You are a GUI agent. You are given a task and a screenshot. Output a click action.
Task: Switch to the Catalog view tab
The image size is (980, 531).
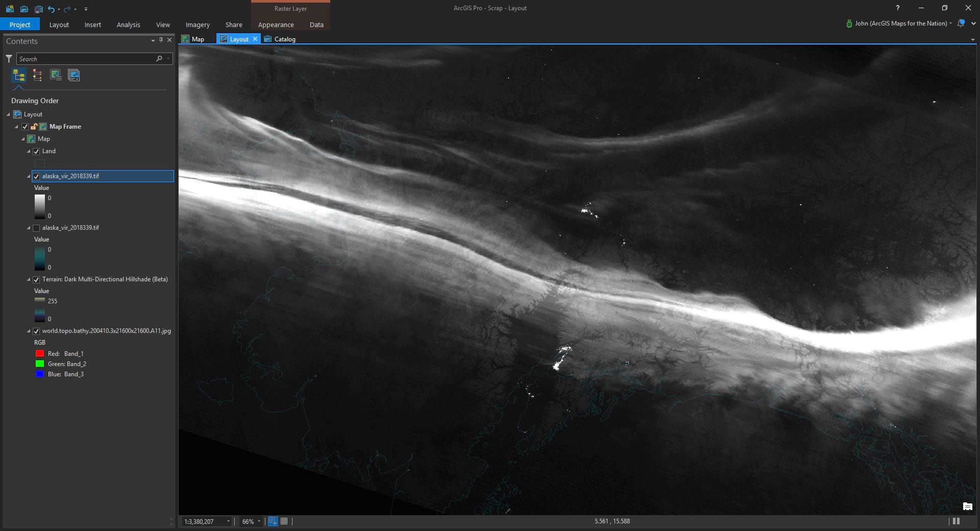(280, 39)
